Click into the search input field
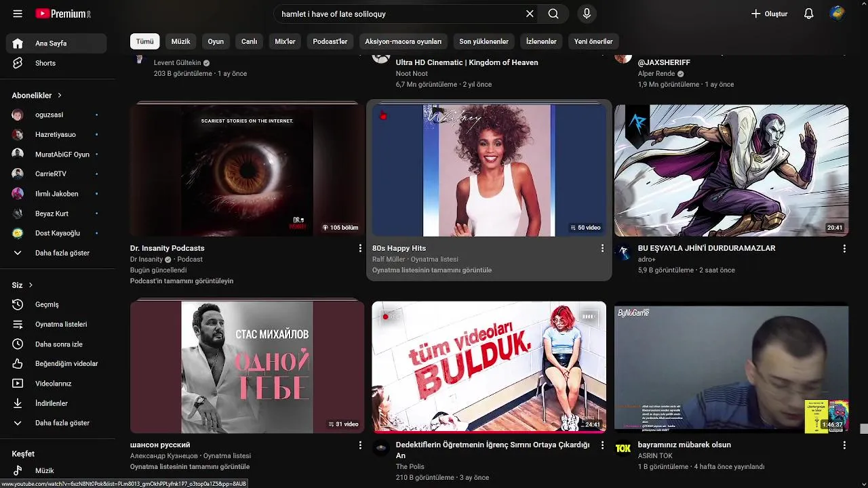Image resolution: width=868 pixels, height=488 pixels. click(x=400, y=14)
